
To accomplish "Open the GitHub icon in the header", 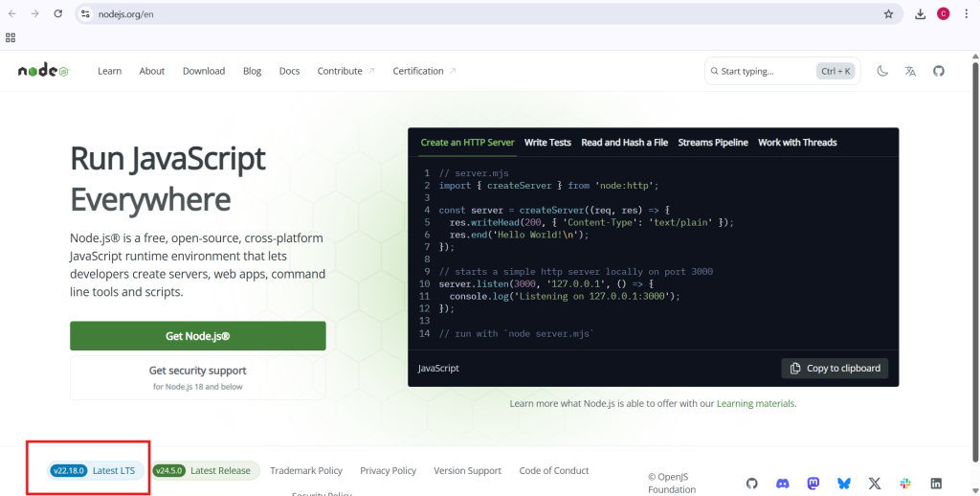I will (938, 71).
